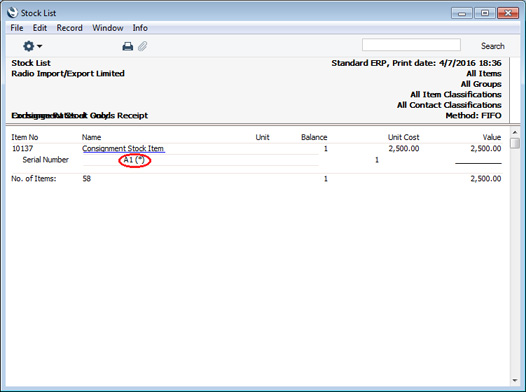
Task: Click the print date text in the report header
Action: pos(416,63)
